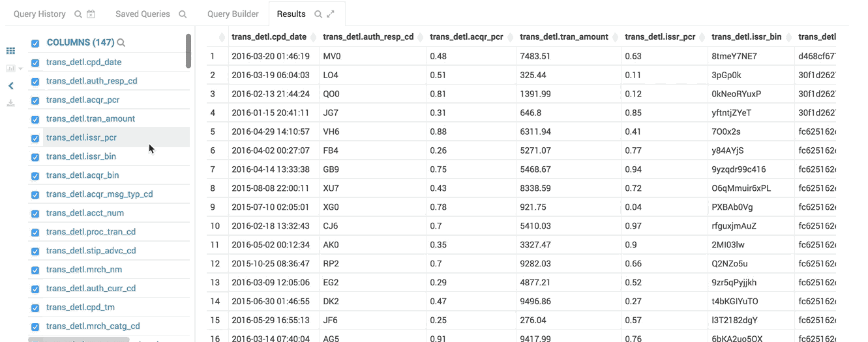Image resolution: width=868 pixels, height=342 pixels.
Task: Open the chart type dropdown
Action: [14, 68]
